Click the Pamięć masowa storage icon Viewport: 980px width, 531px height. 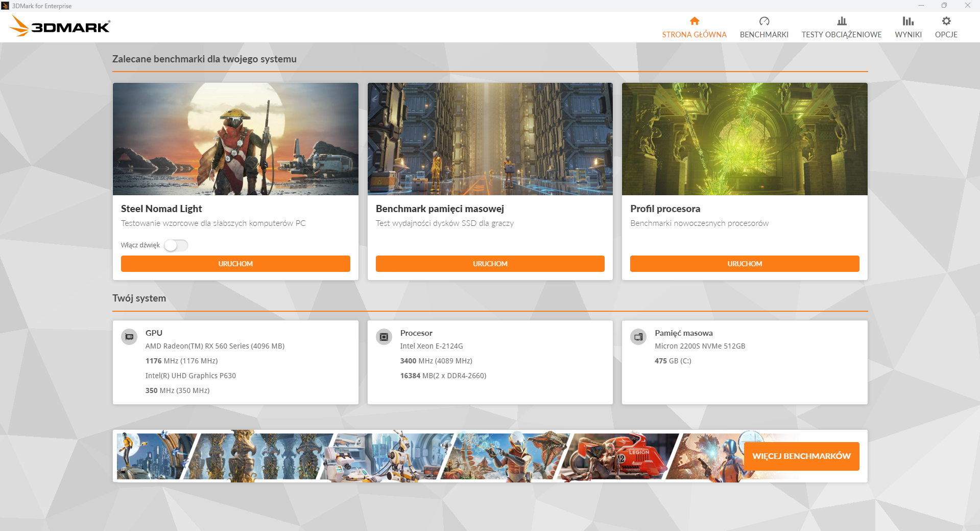638,337
